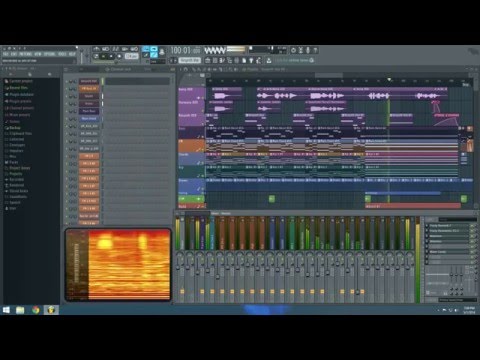Select the red Build playlist track header
Viewport: 480px width, 360px height.
click(x=192, y=206)
